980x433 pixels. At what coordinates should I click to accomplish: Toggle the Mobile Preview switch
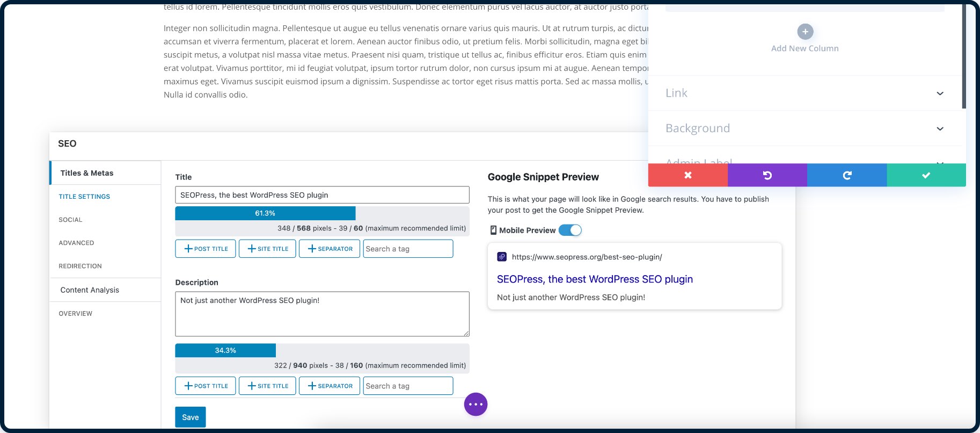570,230
